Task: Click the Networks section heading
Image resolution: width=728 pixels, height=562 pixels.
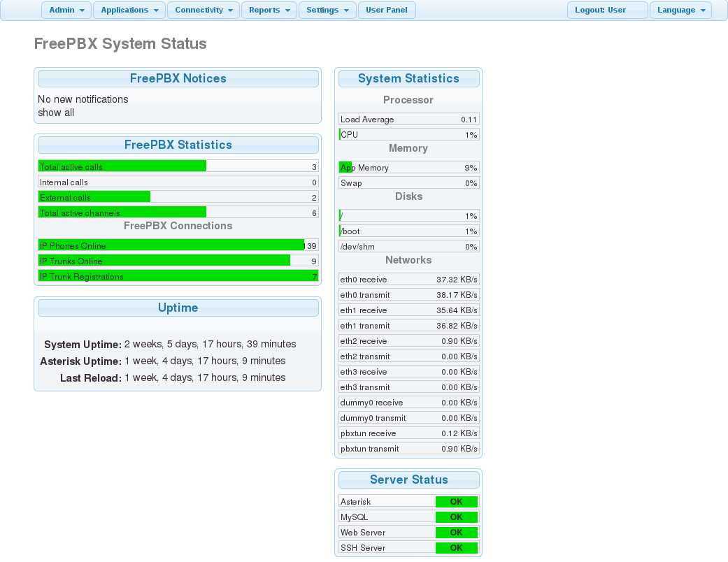Action: coord(408,260)
